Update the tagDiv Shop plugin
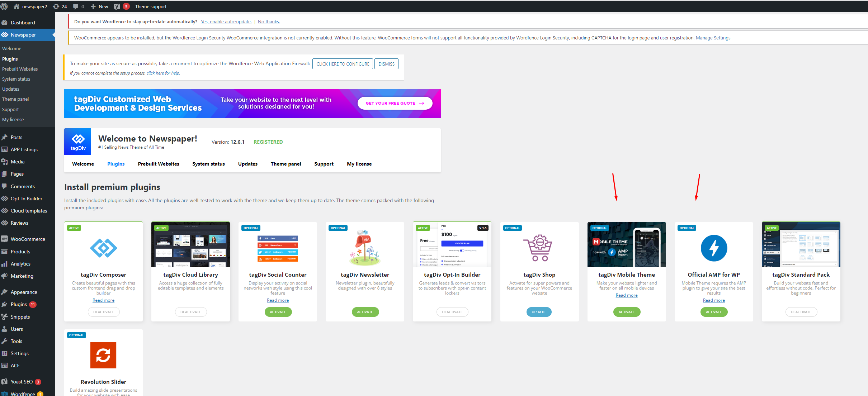 point(539,312)
